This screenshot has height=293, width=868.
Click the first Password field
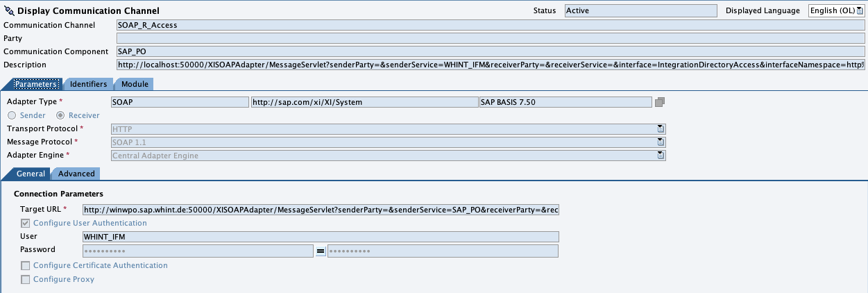pyautogui.click(x=198, y=251)
